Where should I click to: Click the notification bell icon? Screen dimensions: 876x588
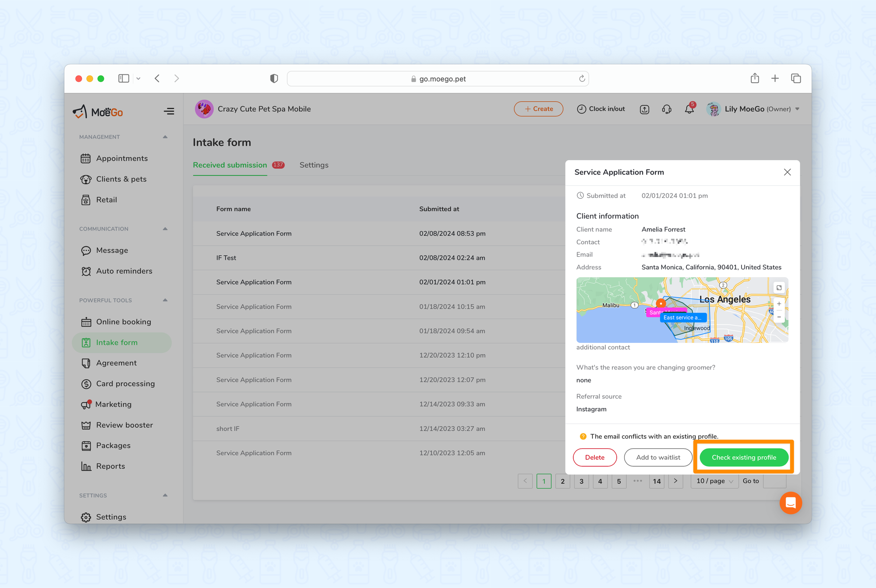(x=689, y=109)
